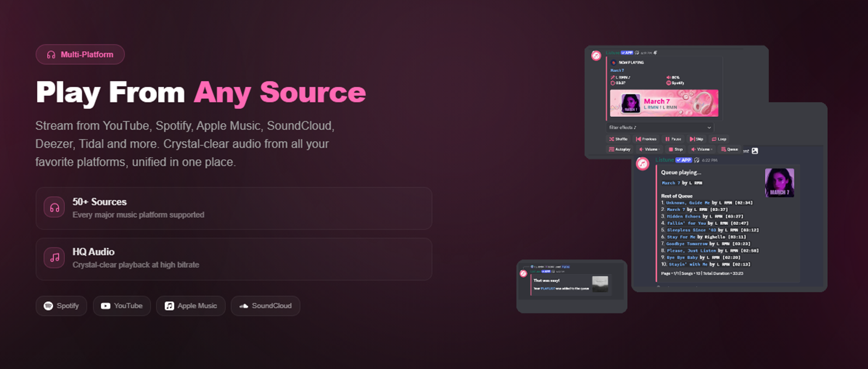The height and width of the screenshot is (369, 868).
Task: Click the March 7 now-playing banner image
Action: coord(664,103)
